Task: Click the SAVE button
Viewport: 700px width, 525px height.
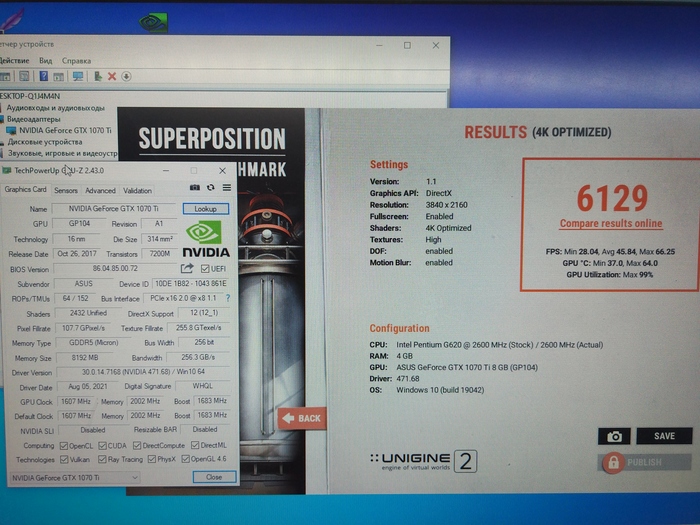Action: [664, 436]
